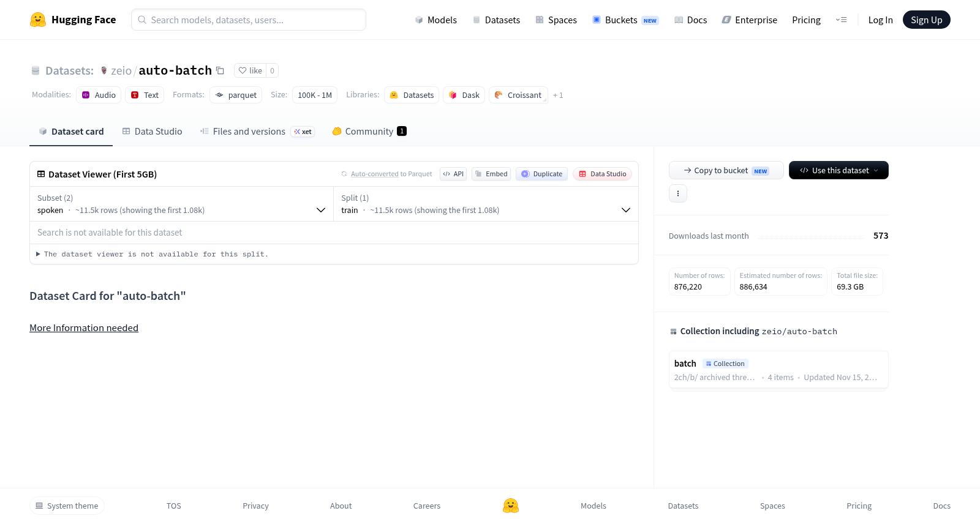This screenshot has width=980, height=527.
Task: Like the auto-batch dataset
Action: (251, 70)
